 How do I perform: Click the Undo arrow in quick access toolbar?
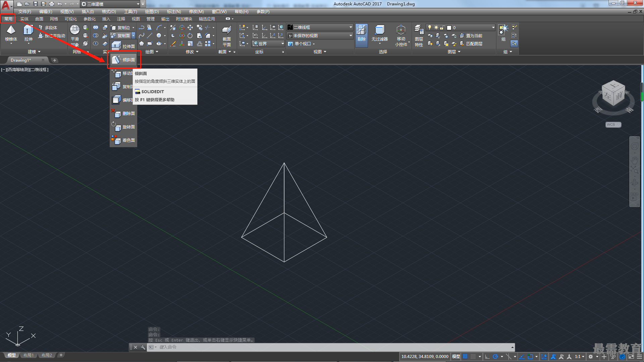pyautogui.click(x=60, y=4)
